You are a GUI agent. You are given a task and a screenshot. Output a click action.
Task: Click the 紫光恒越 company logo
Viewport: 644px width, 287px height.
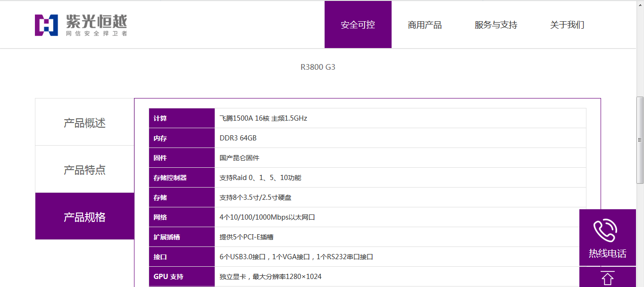pyautogui.click(x=81, y=25)
